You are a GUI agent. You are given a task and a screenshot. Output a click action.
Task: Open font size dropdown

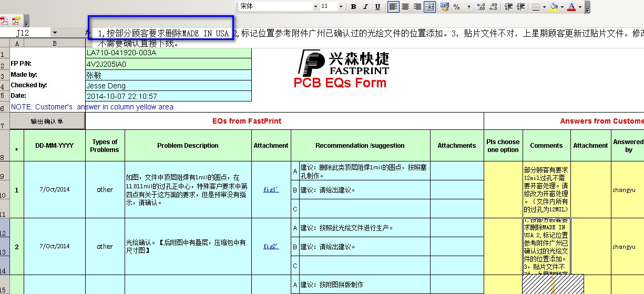pos(341,7)
